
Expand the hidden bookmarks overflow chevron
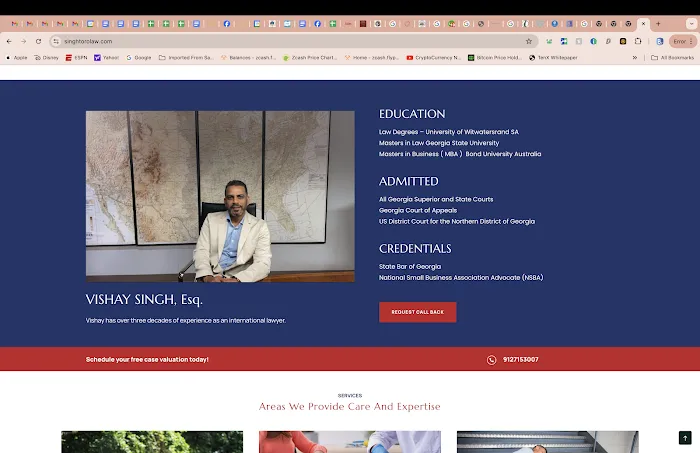point(634,58)
